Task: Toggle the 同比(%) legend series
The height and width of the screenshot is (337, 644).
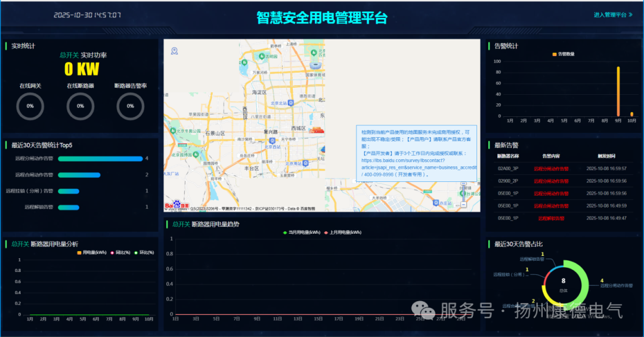Action: (x=120, y=253)
